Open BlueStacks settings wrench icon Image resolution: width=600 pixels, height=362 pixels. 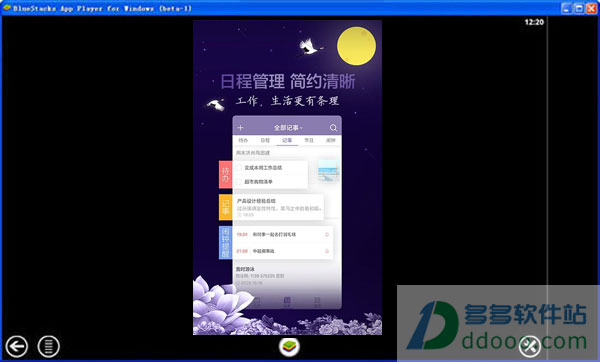530,346
